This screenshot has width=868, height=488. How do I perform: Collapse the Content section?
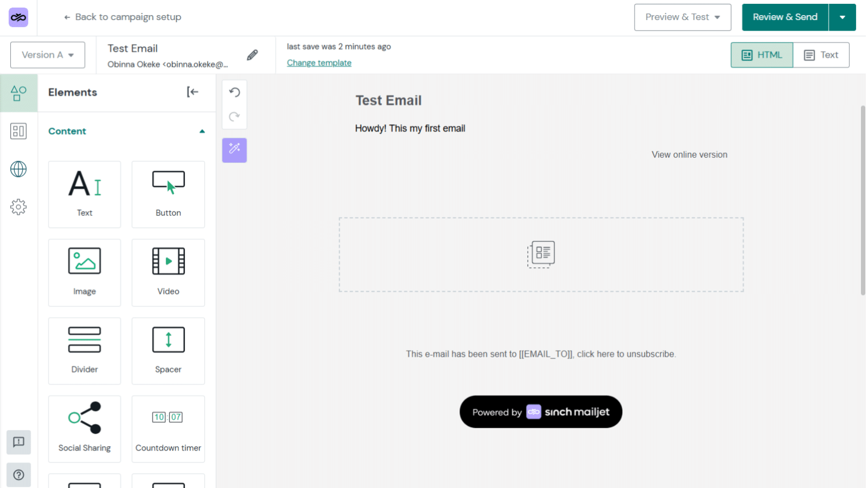point(202,131)
